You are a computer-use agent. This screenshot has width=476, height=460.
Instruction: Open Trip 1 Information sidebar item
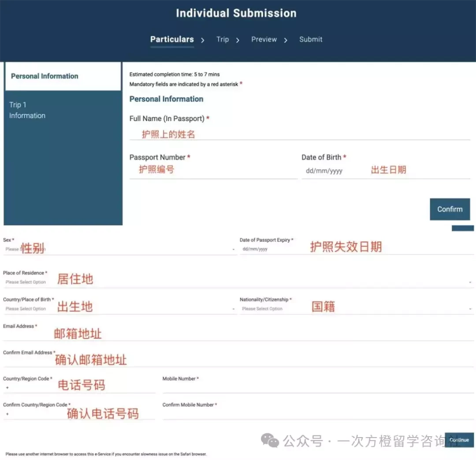tap(27, 110)
